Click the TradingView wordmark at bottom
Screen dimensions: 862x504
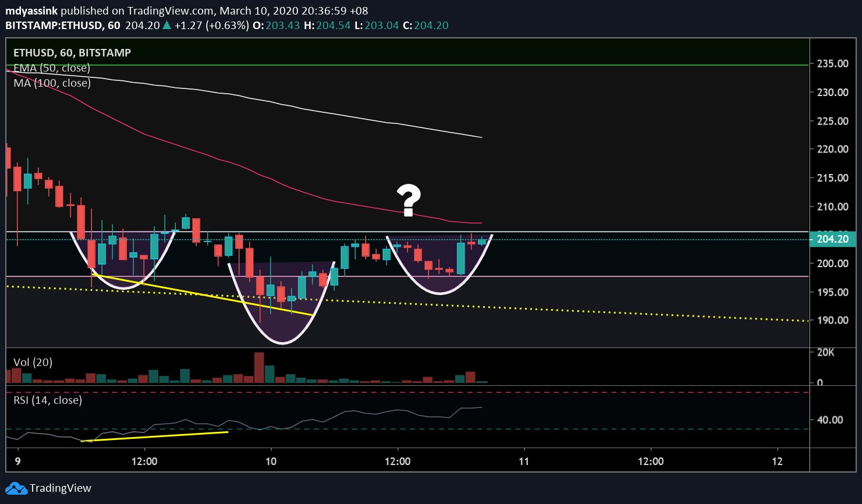61,488
